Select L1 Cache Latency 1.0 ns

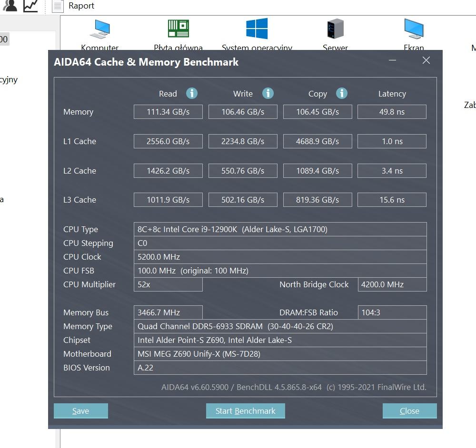click(x=392, y=141)
